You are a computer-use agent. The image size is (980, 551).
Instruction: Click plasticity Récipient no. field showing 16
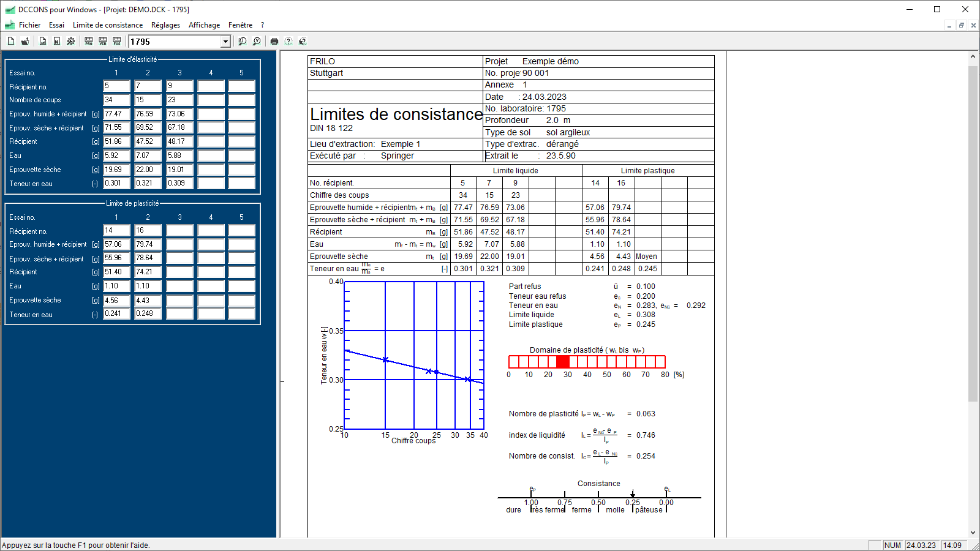click(x=148, y=230)
